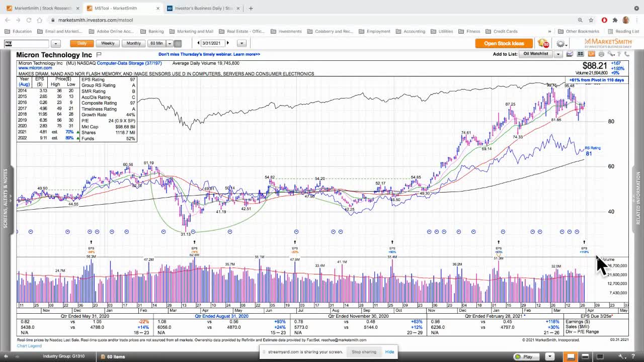Open the www.micron.com link
This screenshot has width=644, height=362.
click(35, 68)
